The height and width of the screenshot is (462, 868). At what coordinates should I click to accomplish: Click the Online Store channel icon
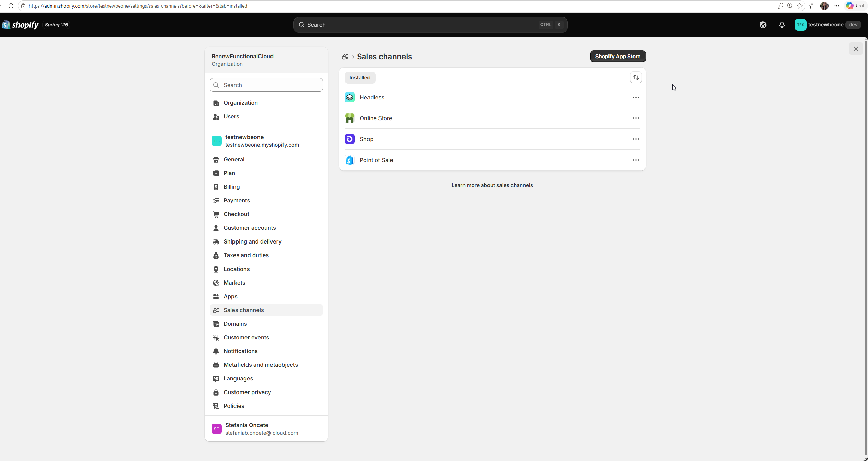coord(349,118)
